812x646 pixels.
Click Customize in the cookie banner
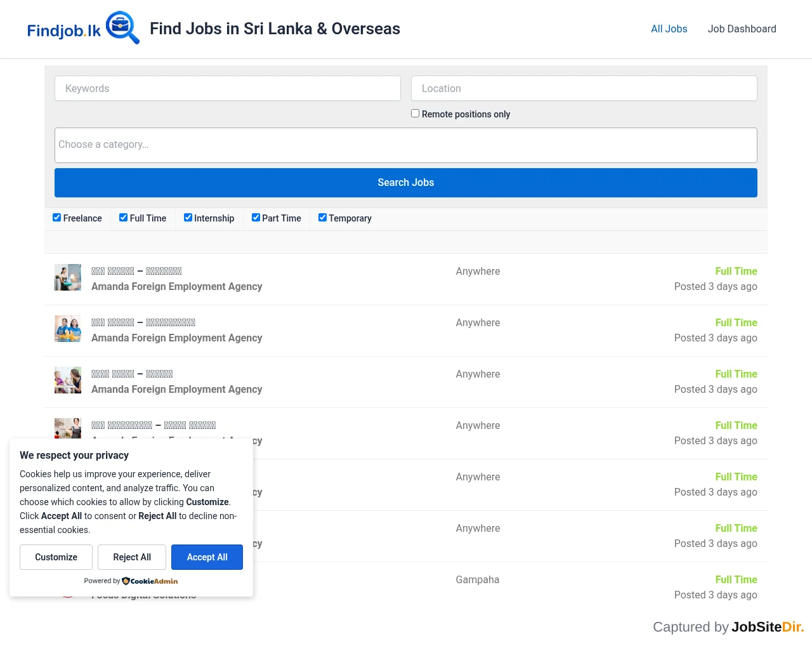(56, 557)
